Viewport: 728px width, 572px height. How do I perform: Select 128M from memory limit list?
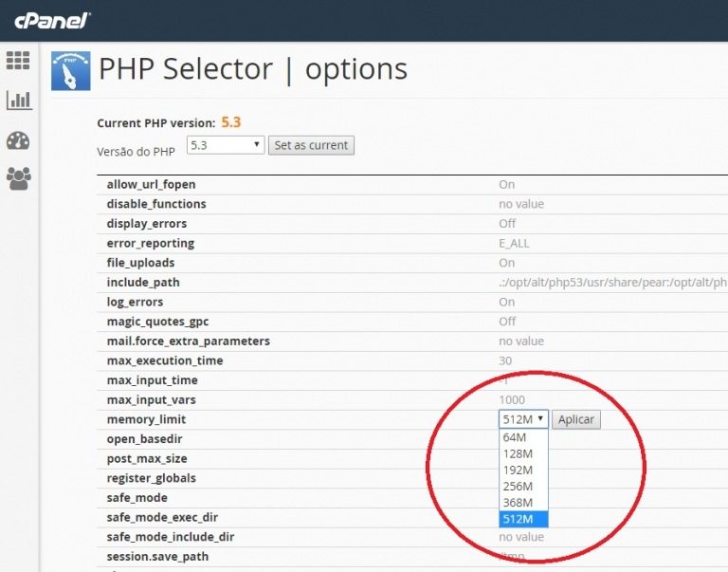tap(518, 453)
